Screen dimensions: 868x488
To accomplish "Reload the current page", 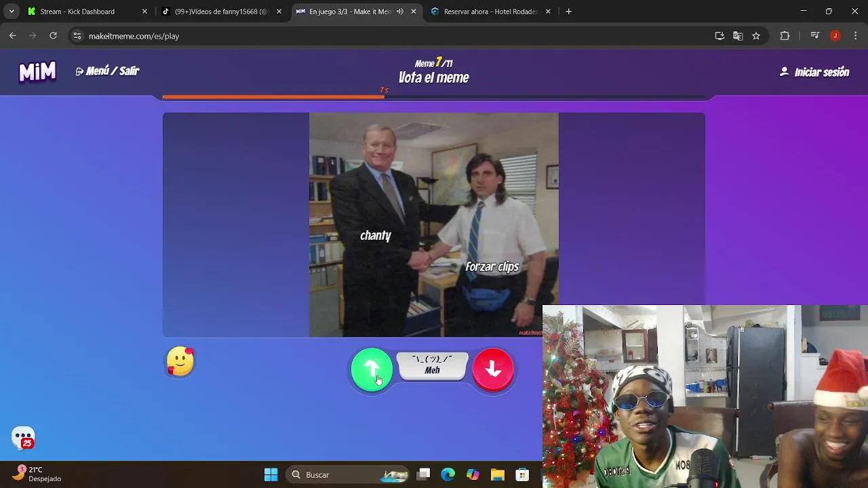I will 53,36.
